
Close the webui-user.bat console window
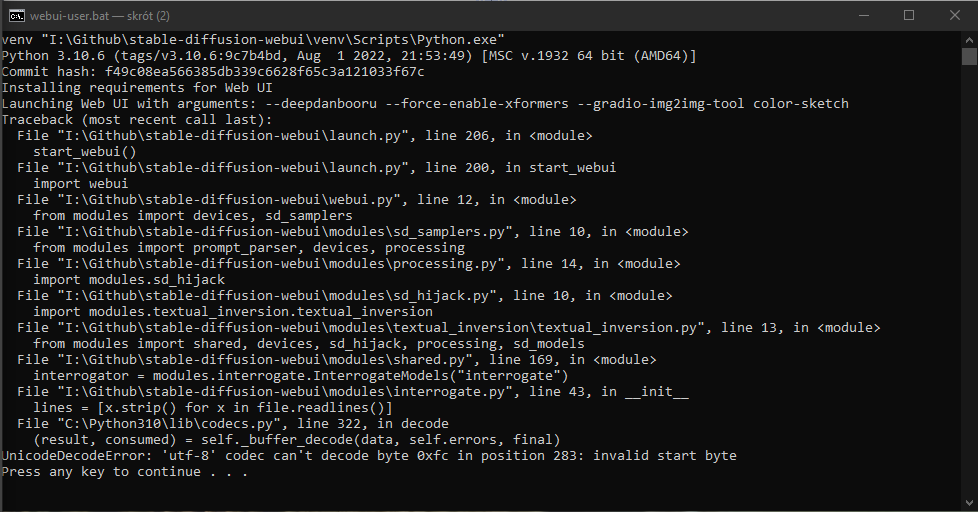point(954,16)
